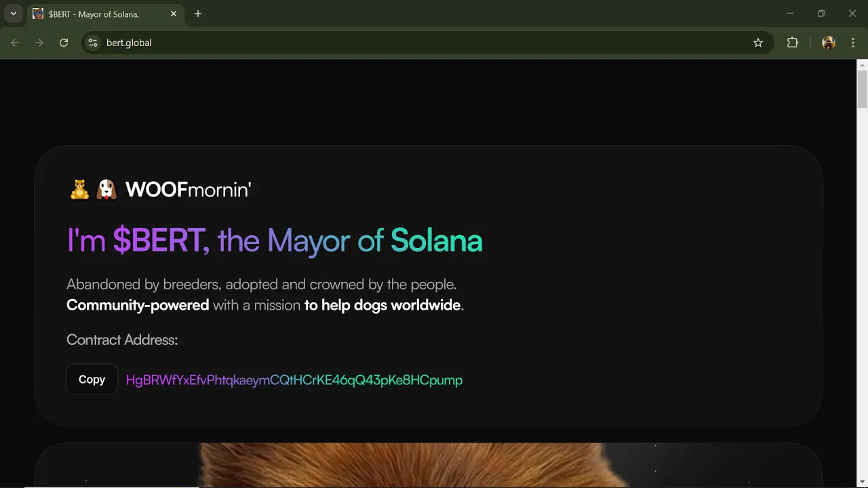
Task: Click the scrollbar up arrow
Action: 862,65
